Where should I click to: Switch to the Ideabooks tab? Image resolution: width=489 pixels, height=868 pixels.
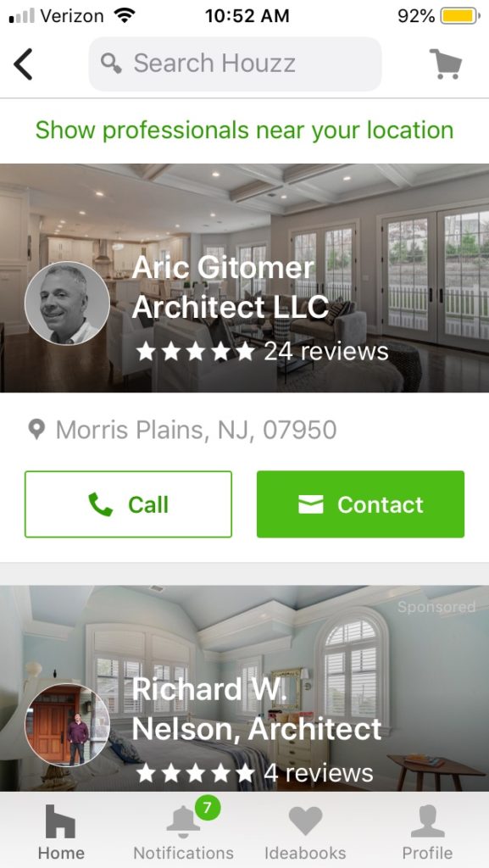(x=305, y=832)
